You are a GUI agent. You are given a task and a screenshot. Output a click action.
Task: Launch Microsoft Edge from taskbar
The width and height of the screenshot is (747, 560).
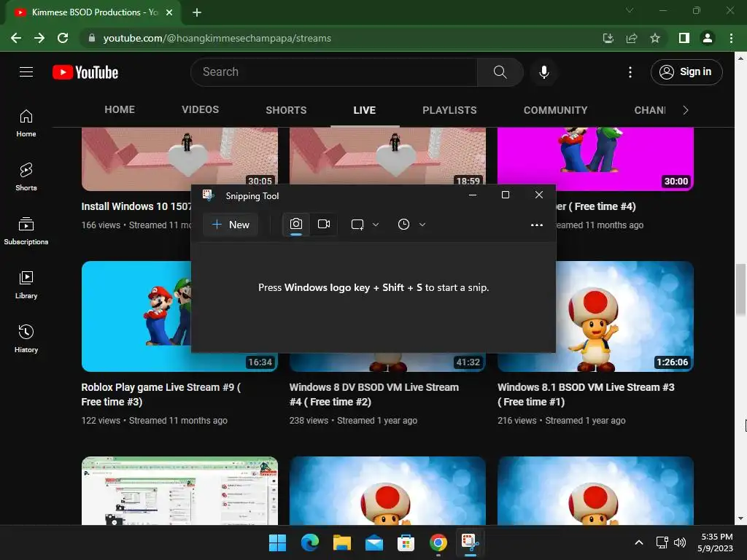point(309,542)
